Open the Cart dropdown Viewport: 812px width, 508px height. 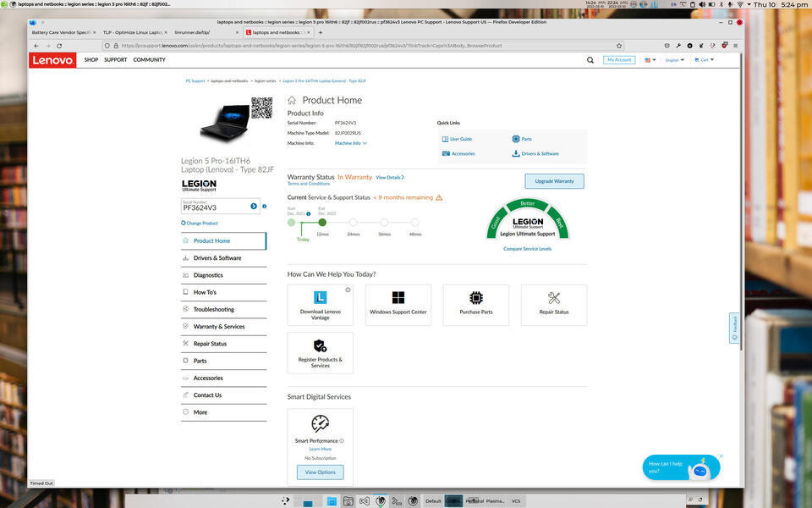(x=705, y=60)
